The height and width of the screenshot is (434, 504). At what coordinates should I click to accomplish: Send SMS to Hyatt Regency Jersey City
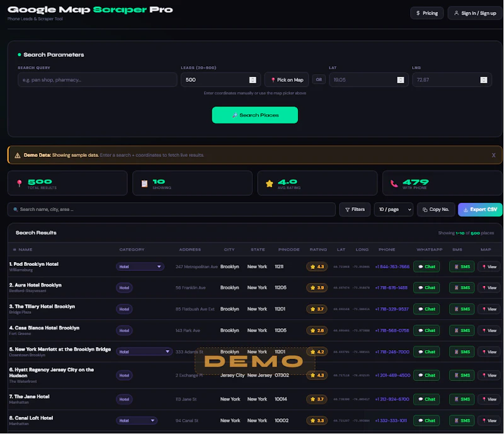click(462, 375)
